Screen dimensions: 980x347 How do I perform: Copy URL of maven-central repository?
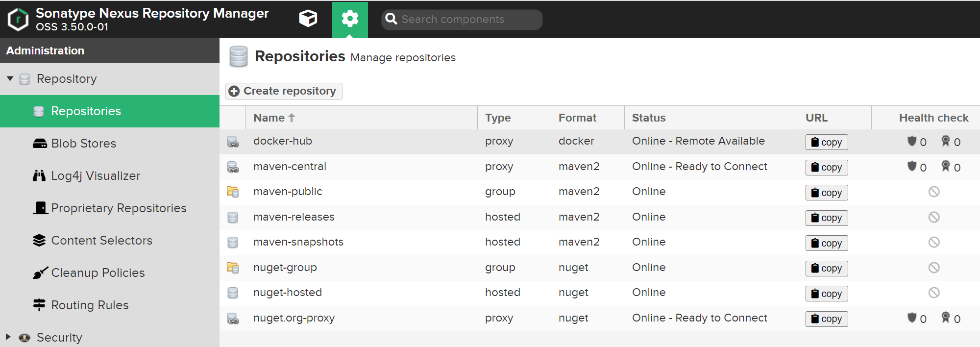[x=827, y=168]
